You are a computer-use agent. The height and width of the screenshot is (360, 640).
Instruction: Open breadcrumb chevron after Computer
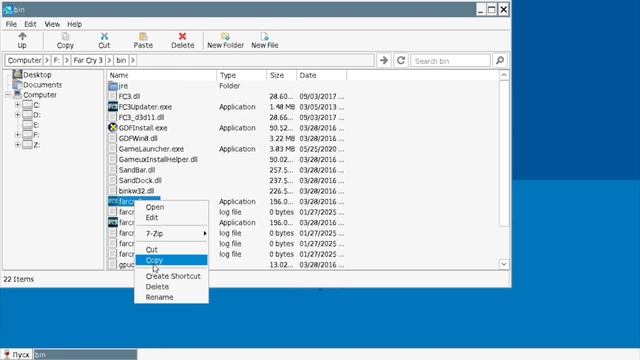[x=47, y=60]
